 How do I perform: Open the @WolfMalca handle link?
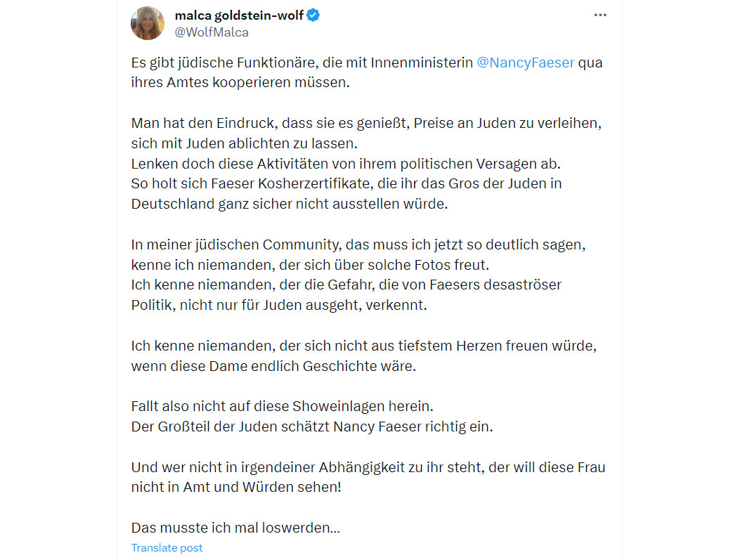coord(212,32)
